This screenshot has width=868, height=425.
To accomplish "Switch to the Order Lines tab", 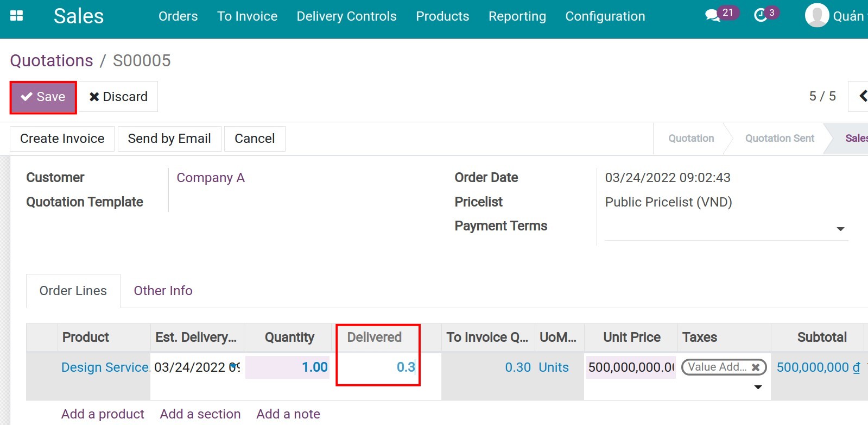I will 73,291.
